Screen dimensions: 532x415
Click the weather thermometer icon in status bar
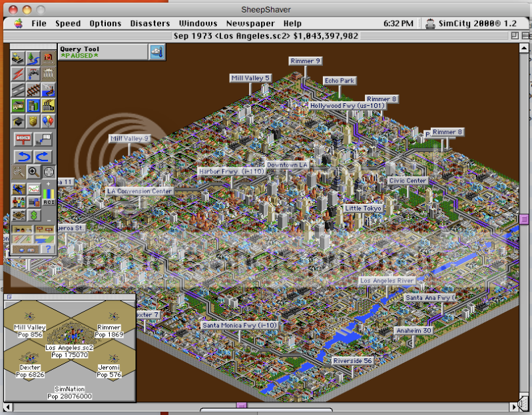click(156, 52)
